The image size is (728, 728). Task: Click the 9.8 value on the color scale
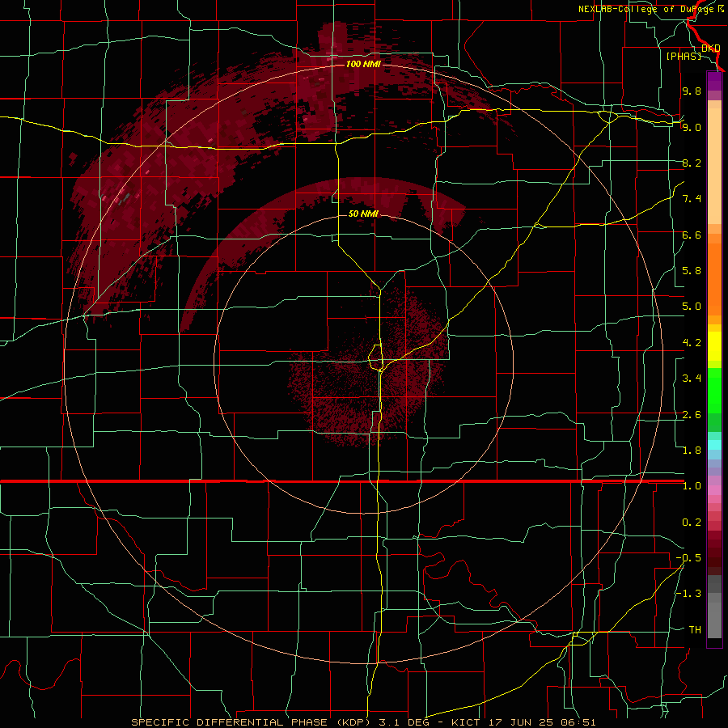pyautogui.click(x=692, y=91)
